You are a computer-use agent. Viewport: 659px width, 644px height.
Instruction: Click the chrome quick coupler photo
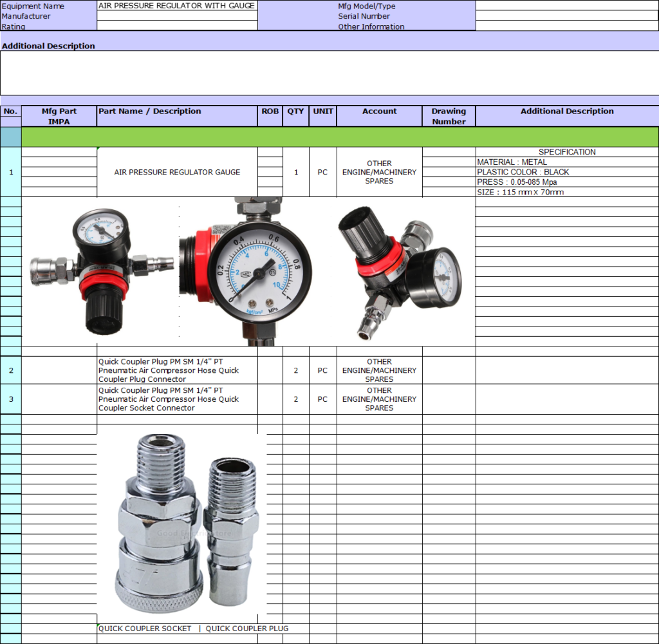183,526
